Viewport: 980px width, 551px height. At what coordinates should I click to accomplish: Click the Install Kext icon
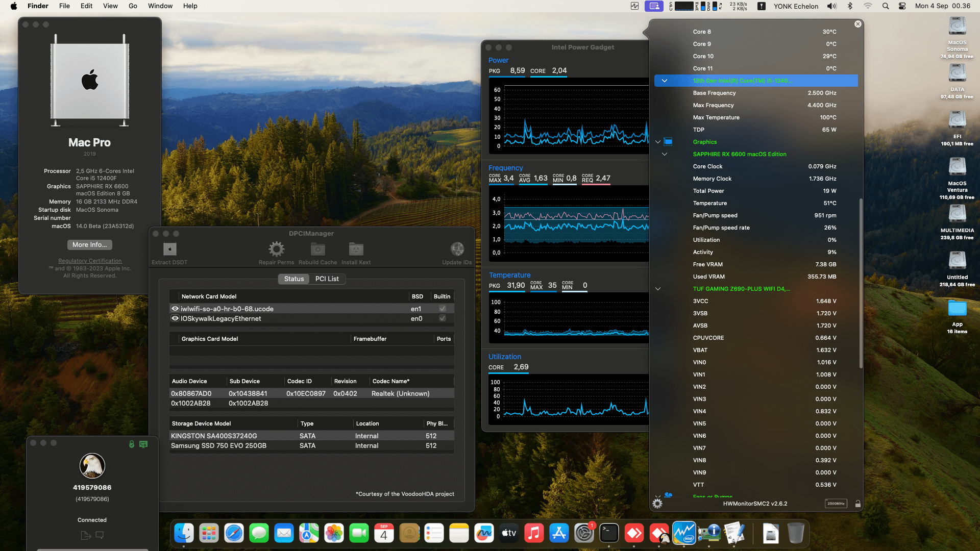click(x=356, y=249)
